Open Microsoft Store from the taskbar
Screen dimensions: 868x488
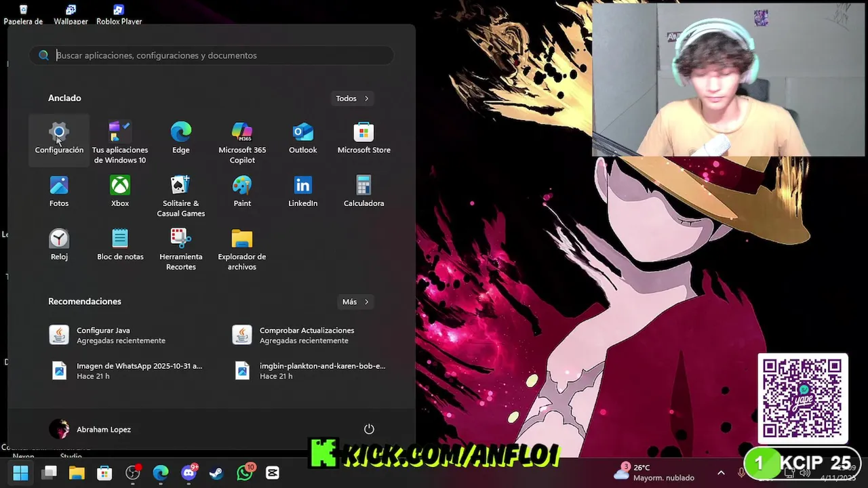[x=104, y=473]
